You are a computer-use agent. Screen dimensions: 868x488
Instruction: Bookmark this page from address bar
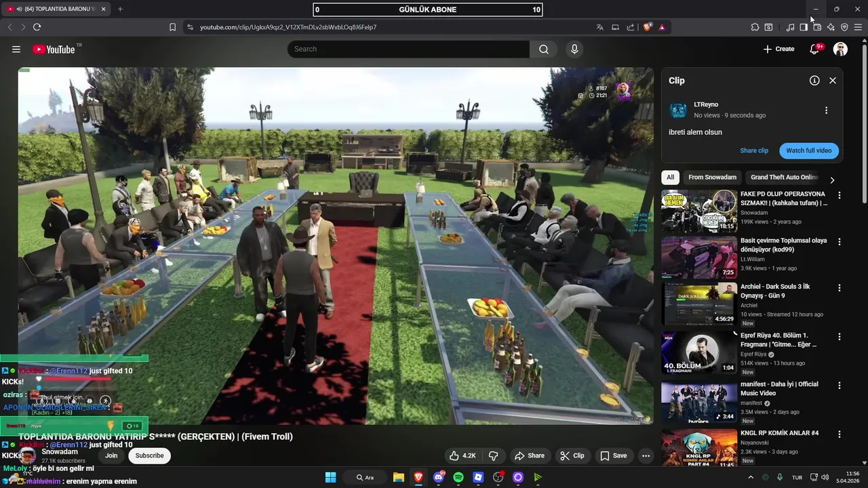(172, 27)
